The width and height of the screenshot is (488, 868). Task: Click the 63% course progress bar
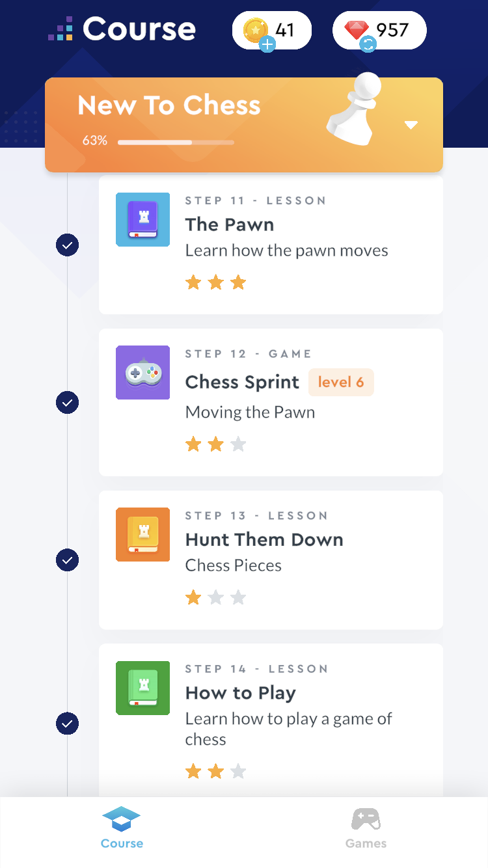(x=176, y=142)
